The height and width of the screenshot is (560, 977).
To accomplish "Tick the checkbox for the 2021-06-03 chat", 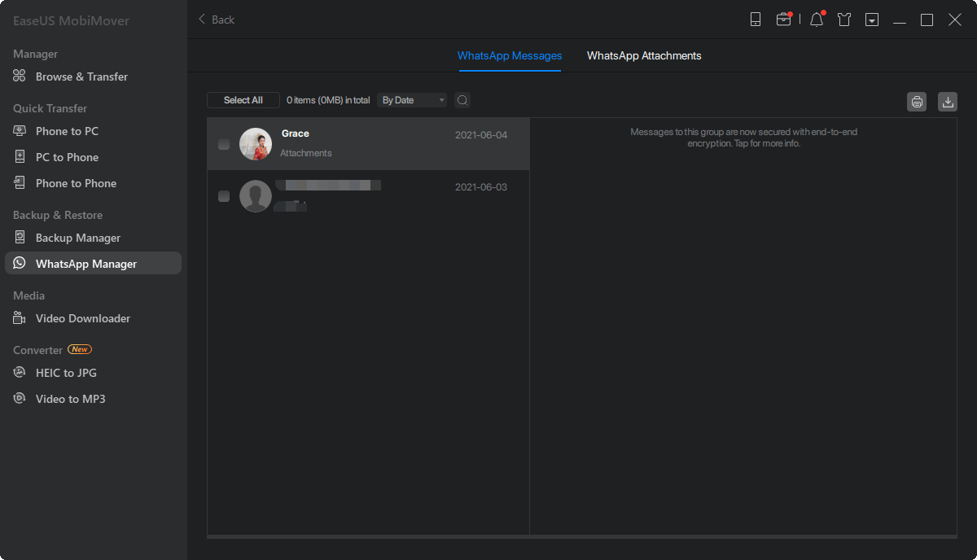I will pyautogui.click(x=224, y=196).
